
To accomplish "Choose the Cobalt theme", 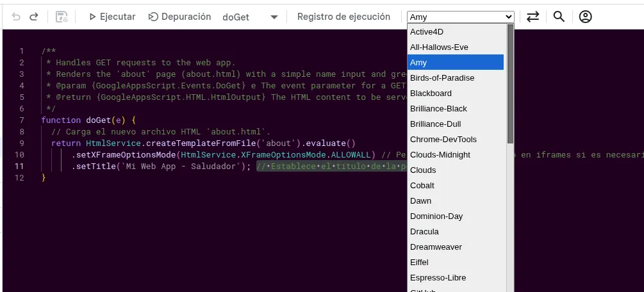I will coord(455,186).
